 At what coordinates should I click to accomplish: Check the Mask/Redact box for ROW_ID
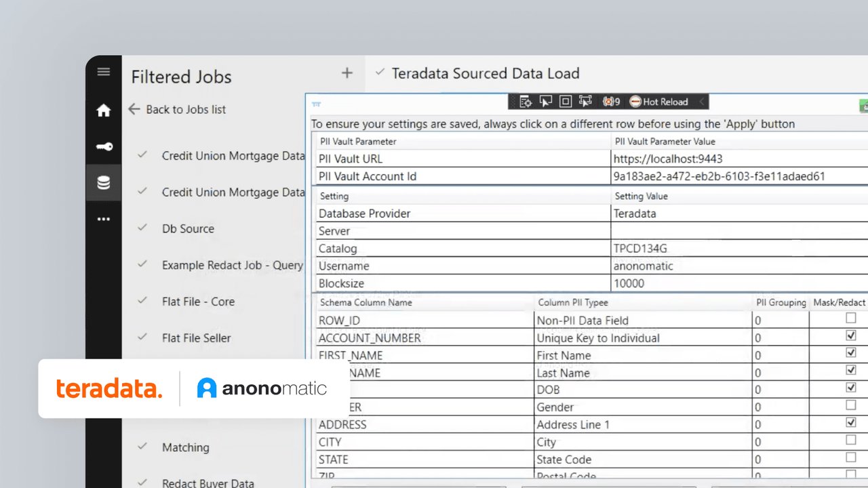tap(850, 318)
